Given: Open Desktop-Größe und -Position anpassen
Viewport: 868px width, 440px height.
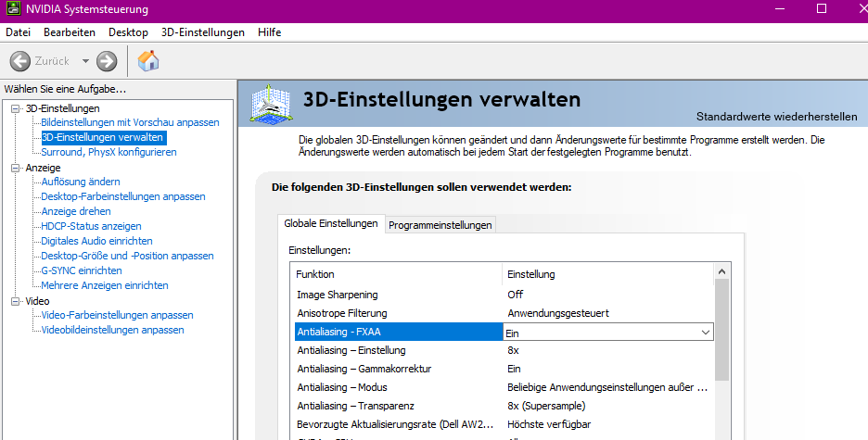Looking at the screenshot, I should pos(127,256).
